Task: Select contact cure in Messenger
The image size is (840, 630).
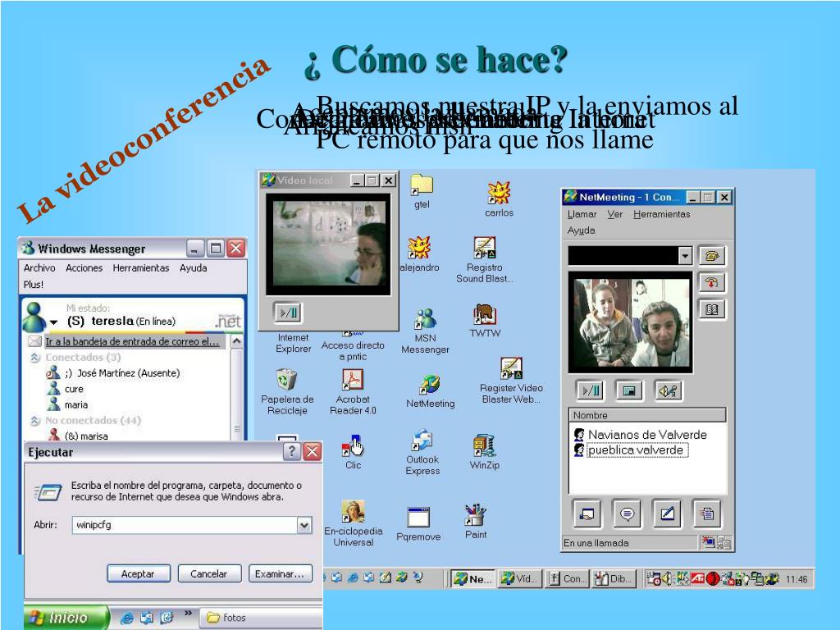Action: [x=66, y=388]
